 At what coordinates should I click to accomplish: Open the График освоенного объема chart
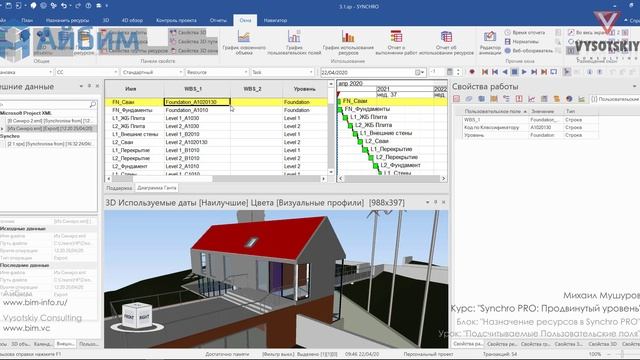244,42
